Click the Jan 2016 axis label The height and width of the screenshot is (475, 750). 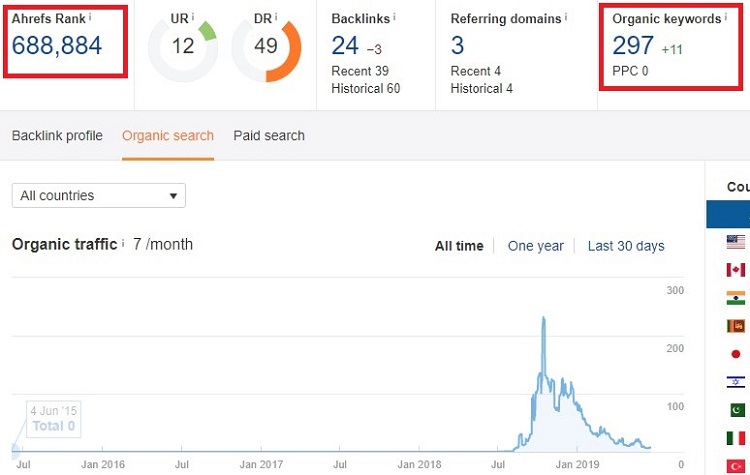point(103,464)
